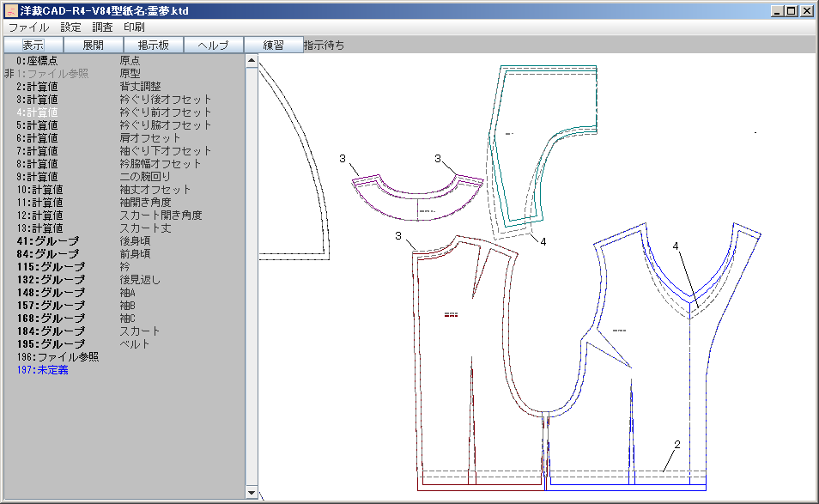Select the 197:未定義 entry
This screenshot has height=504, width=819.
click(x=42, y=370)
